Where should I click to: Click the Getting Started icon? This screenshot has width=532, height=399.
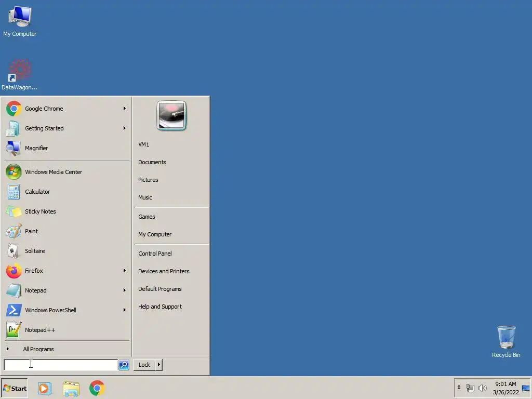[x=13, y=129]
